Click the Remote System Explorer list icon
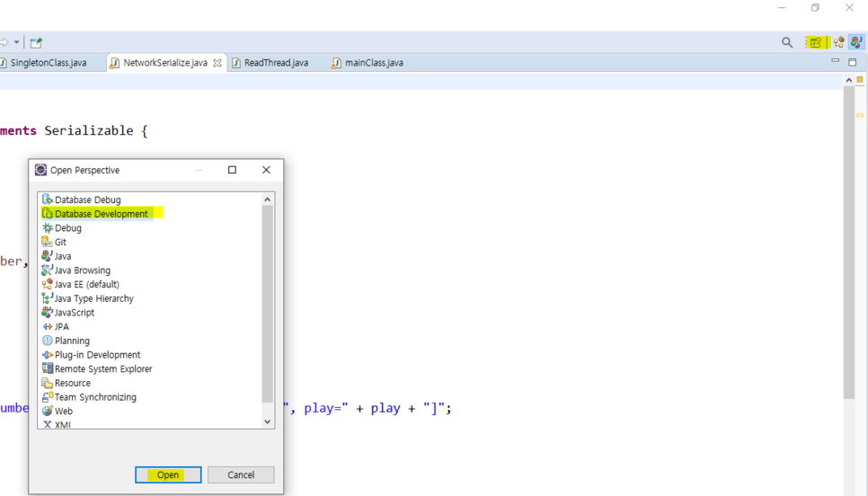Viewport: 868px width, 496px height. [48, 369]
